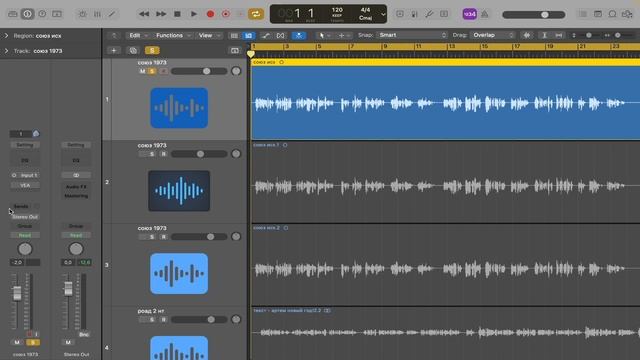Viewport: 640px width, 360px height.
Task: Click Duplicate Track button
Action: point(133,51)
